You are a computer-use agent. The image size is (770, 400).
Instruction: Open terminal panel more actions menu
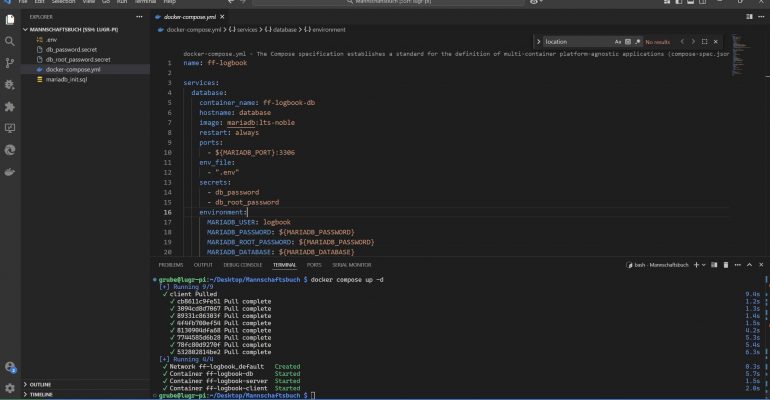click(738, 265)
